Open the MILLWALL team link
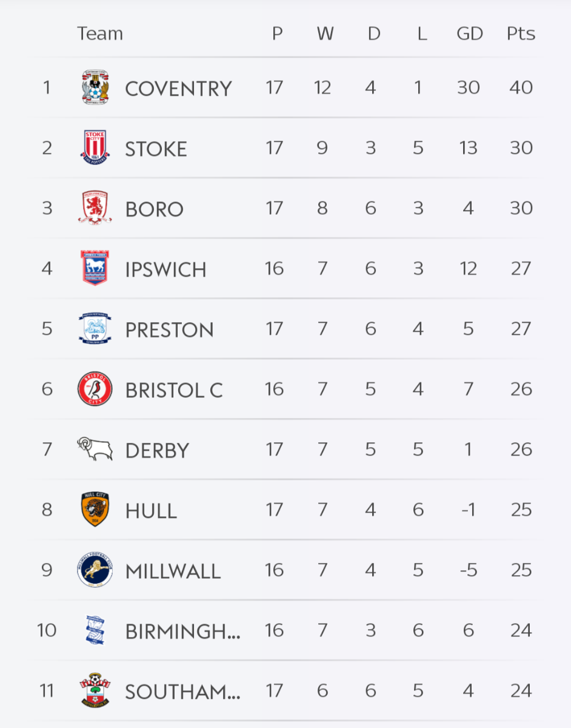Viewport: 571px width, 728px height. tap(173, 571)
